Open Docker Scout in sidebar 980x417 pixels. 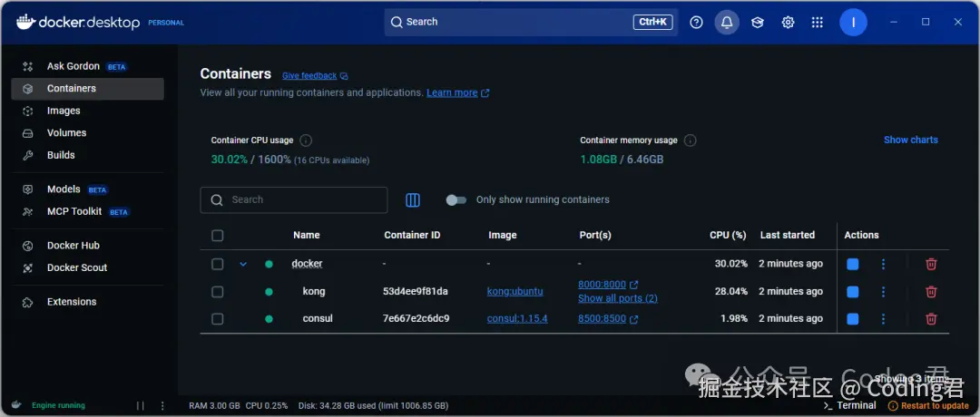[x=87, y=267]
